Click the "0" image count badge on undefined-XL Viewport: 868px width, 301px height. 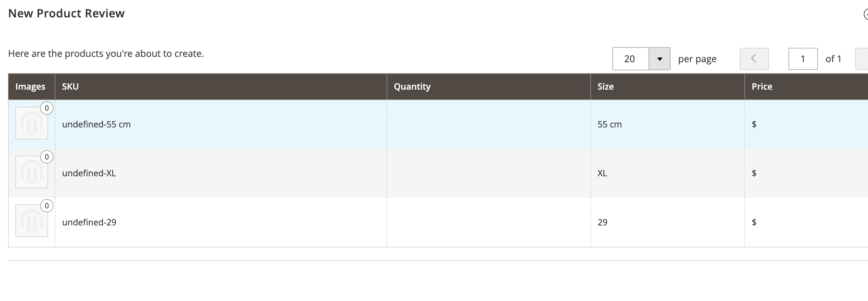pos(47,157)
